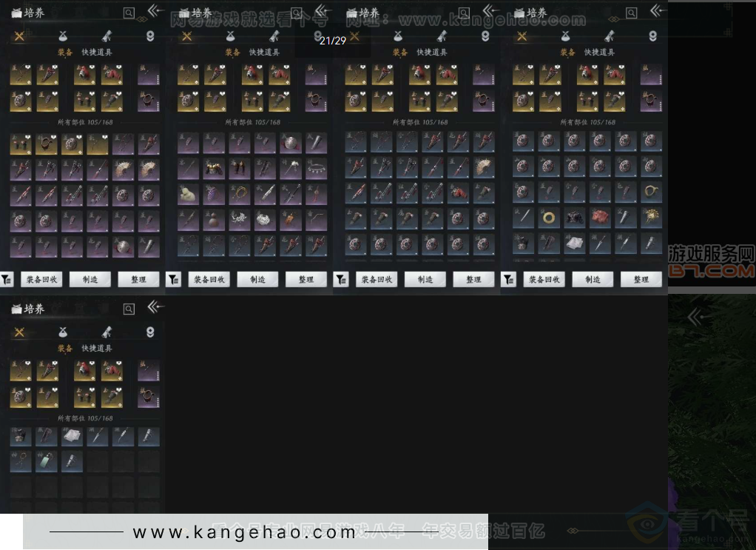The height and width of the screenshot is (550, 756).
Task: Select the 装备 tab in the bottom panel
Action: (65, 348)
